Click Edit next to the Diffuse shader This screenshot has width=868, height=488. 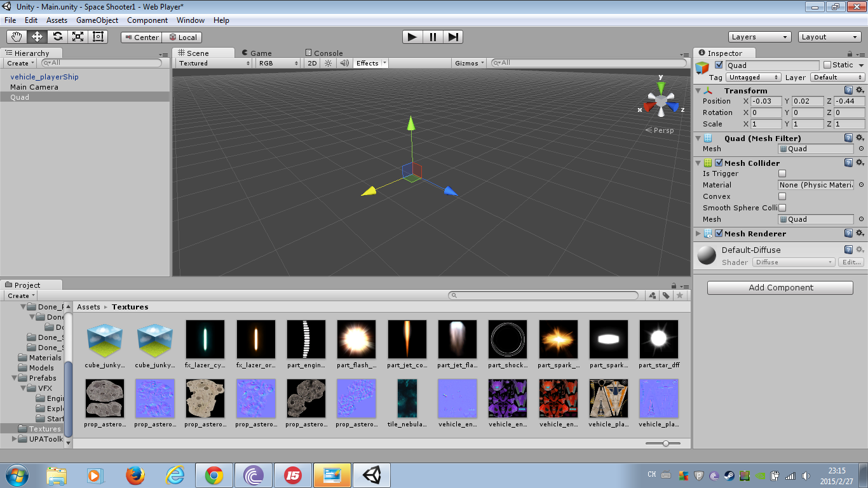tap(851, 262)
